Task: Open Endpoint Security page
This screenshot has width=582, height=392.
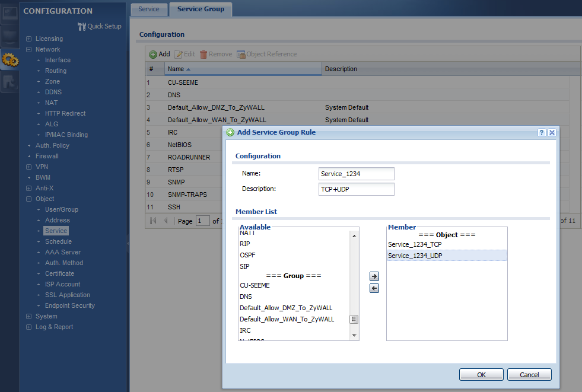Action: (x=70, y=305)
